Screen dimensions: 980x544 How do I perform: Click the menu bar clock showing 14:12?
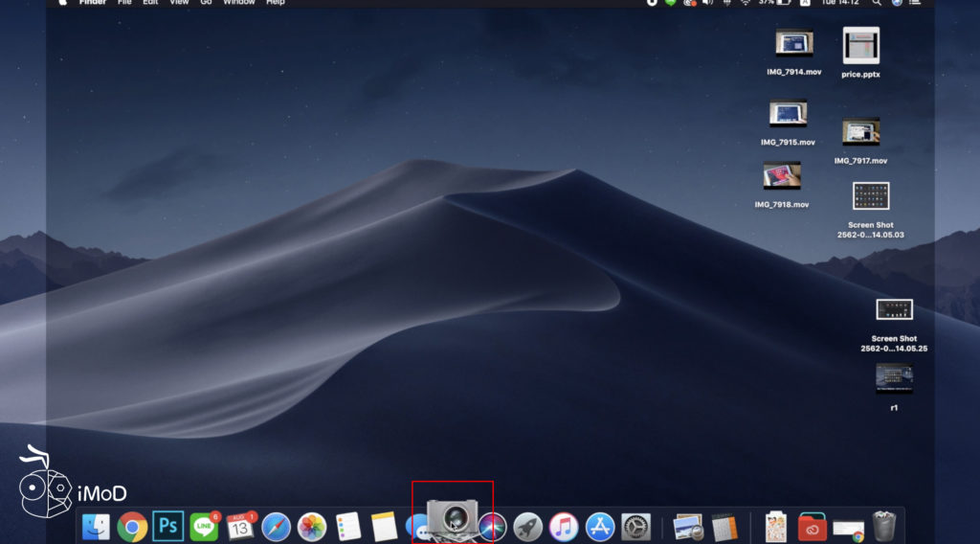pyautogui.click(x=840, y=3)
